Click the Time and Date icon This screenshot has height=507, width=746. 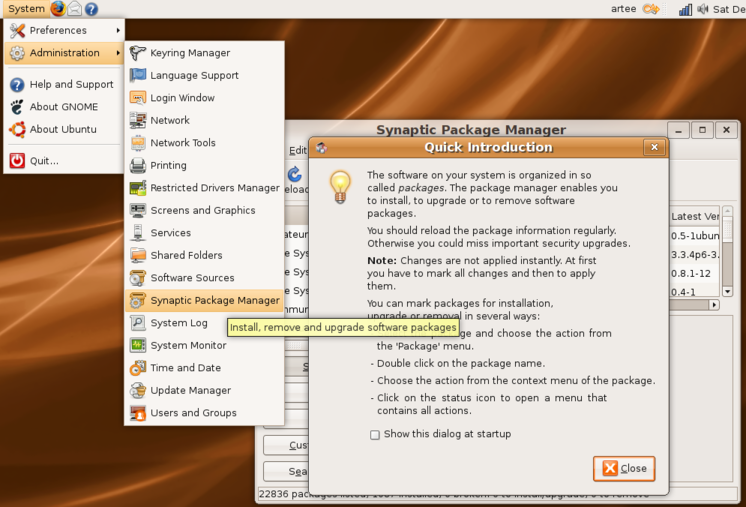137,368
